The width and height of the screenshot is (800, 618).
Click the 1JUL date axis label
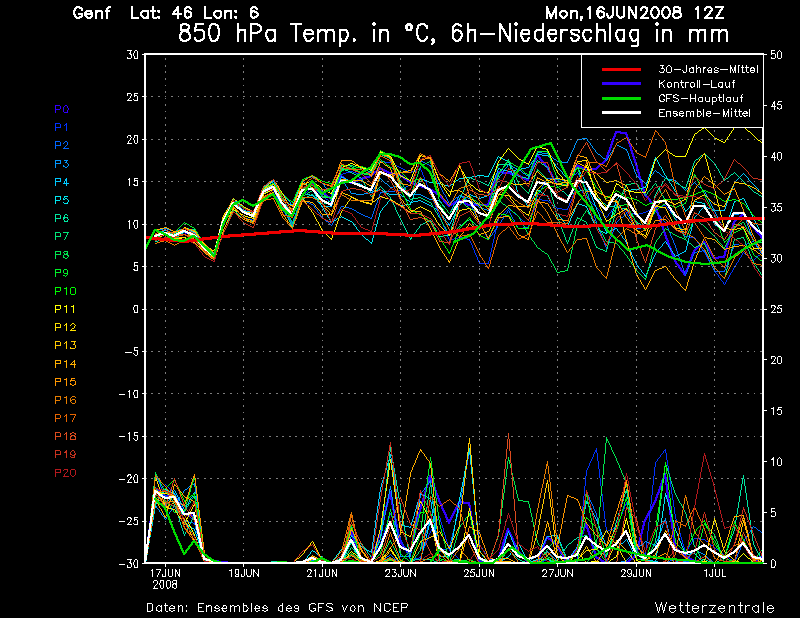(714, 574)
